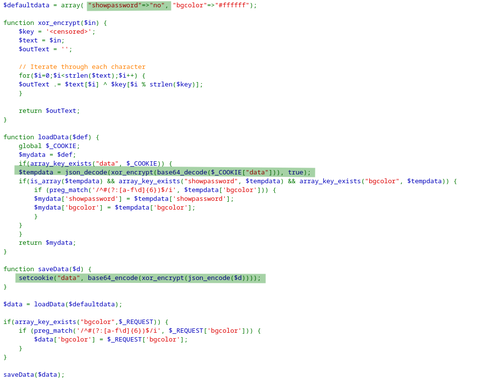This screenshot has height=387, width=500.
Task: Click the $key = '<censored>' line
Action: 57,32
